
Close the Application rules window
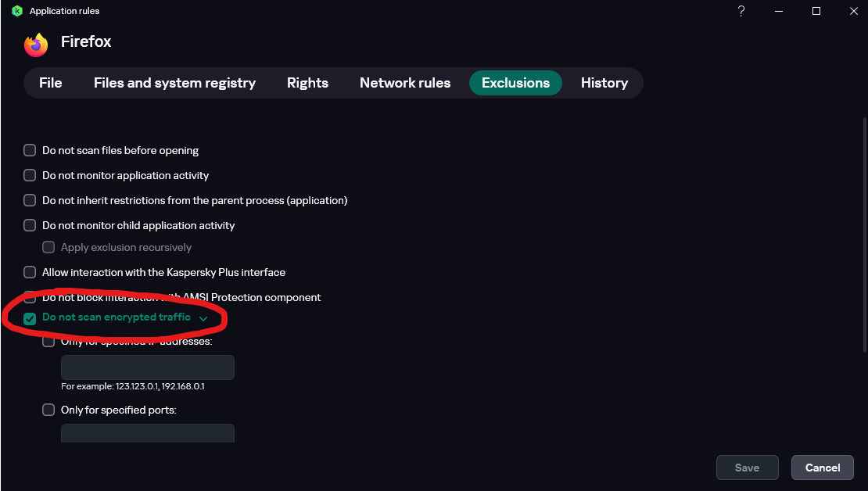click(853, 11)
